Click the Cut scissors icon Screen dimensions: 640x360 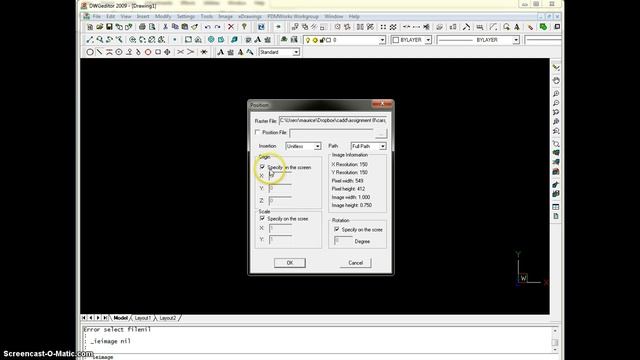pyautogui.click(x=165, y=27)
